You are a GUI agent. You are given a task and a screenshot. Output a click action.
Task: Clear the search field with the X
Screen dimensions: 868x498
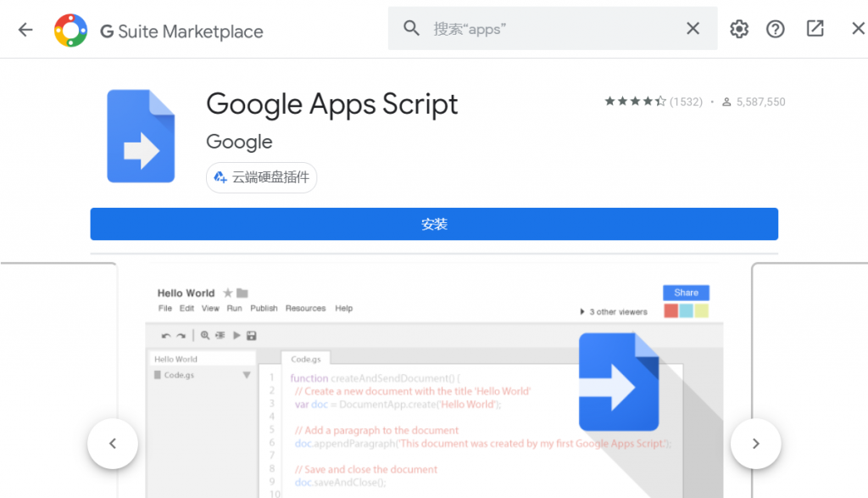pos(693,28)
